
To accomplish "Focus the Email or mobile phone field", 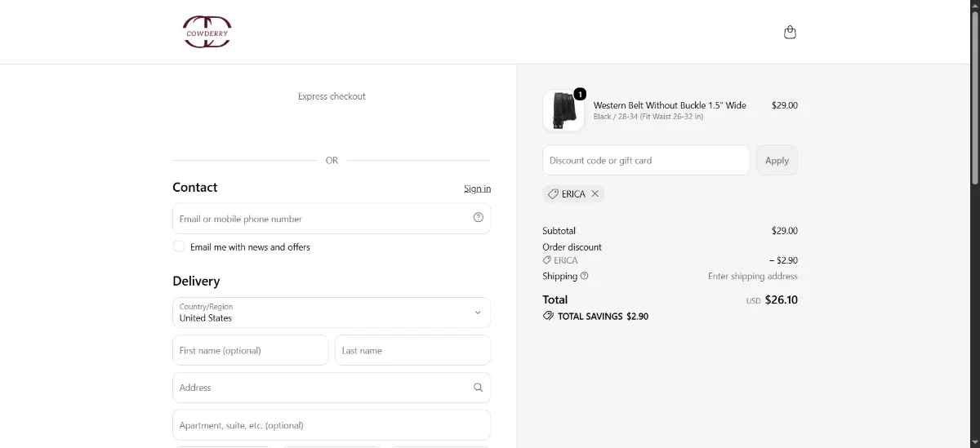I will [x=332, y=219].
